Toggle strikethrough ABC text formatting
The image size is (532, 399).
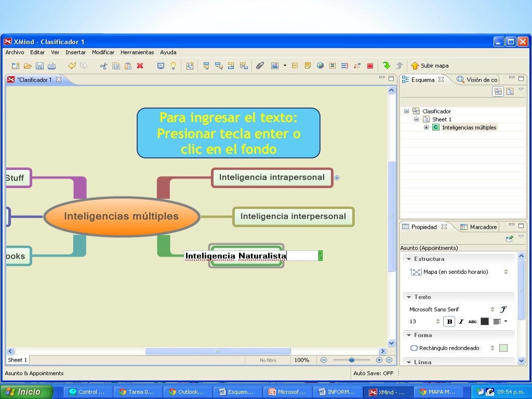click(x=472, y=322)
